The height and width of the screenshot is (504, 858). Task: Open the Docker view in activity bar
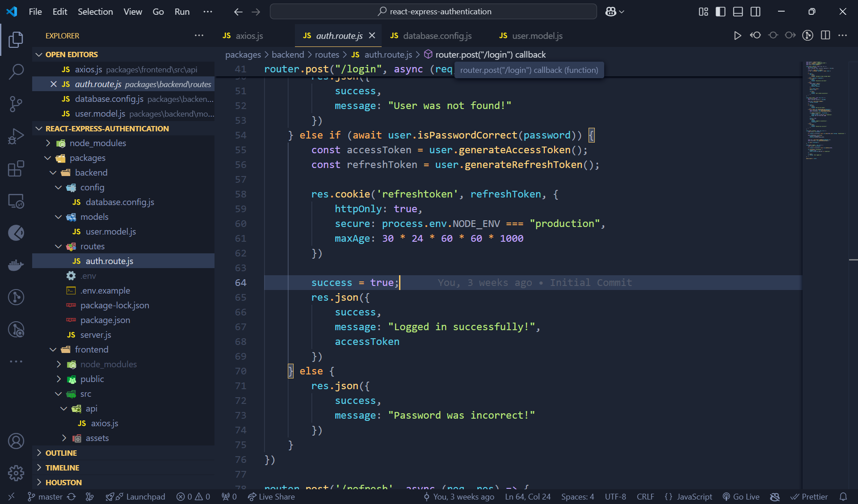pyautogui.click(x=16, y=265)
